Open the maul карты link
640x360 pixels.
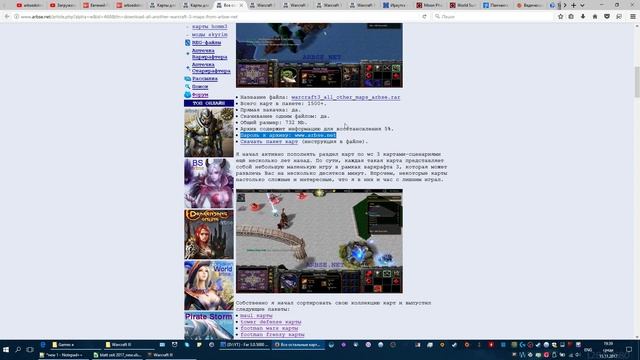256,316
